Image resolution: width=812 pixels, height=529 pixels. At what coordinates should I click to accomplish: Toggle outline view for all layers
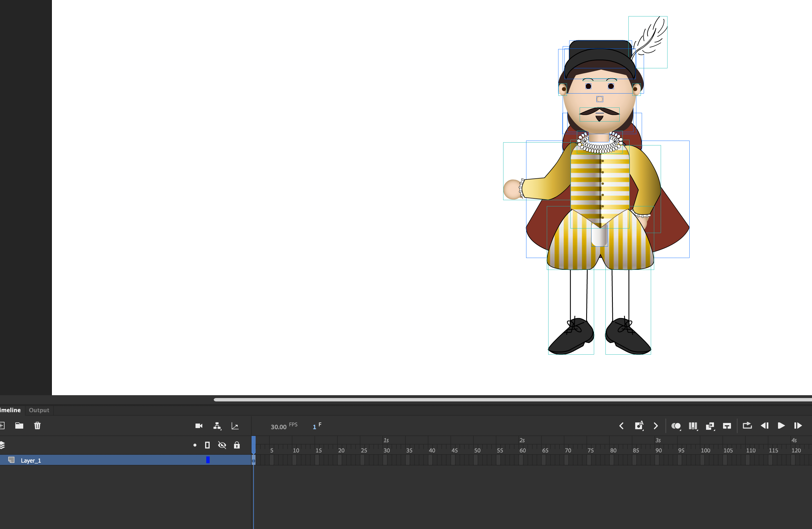207,445
